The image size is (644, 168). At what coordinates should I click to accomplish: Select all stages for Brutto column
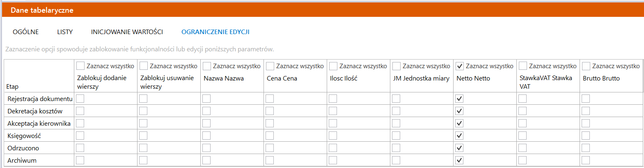click(x=586, y=66)
